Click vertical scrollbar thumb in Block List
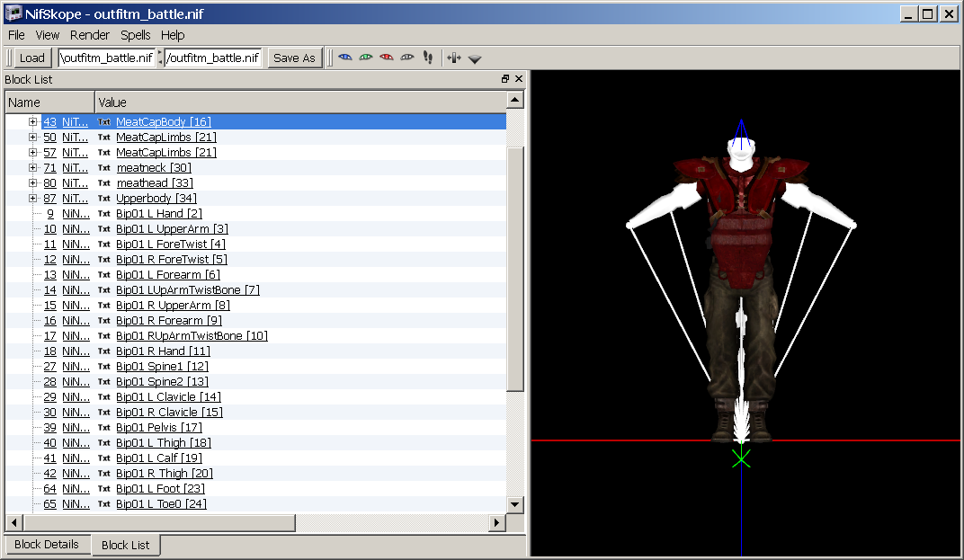This screenshot has height=560, width=964. 515,270
